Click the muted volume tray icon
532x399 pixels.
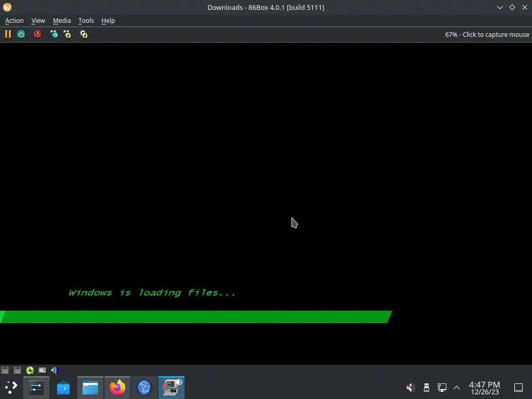pyautogui.click(x=411, y=388)
